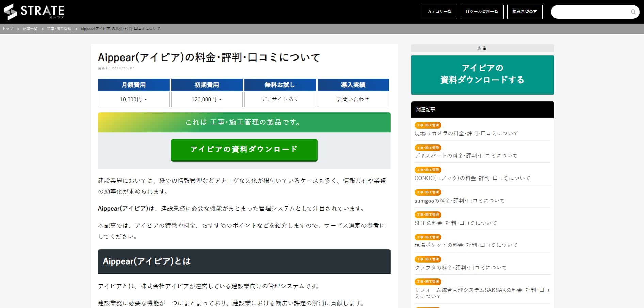Click the 関連記事 sidebar heading

[x=482, y=109]
